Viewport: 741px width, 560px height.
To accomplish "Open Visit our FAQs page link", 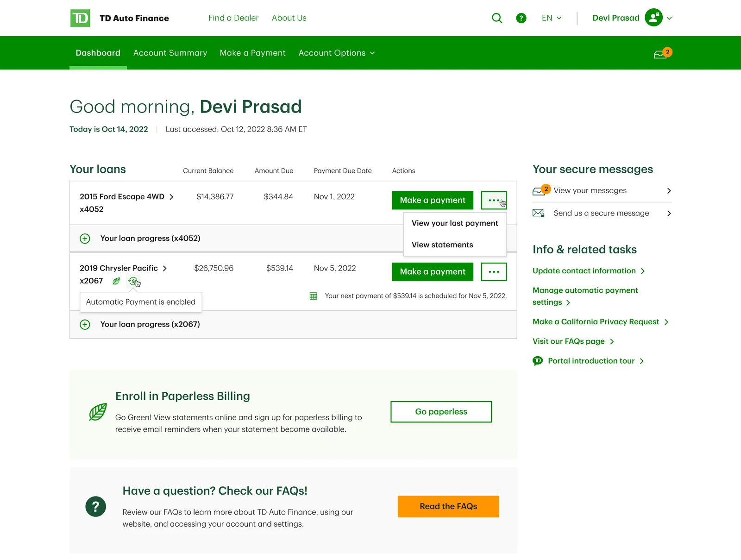I will coord(573,341).
